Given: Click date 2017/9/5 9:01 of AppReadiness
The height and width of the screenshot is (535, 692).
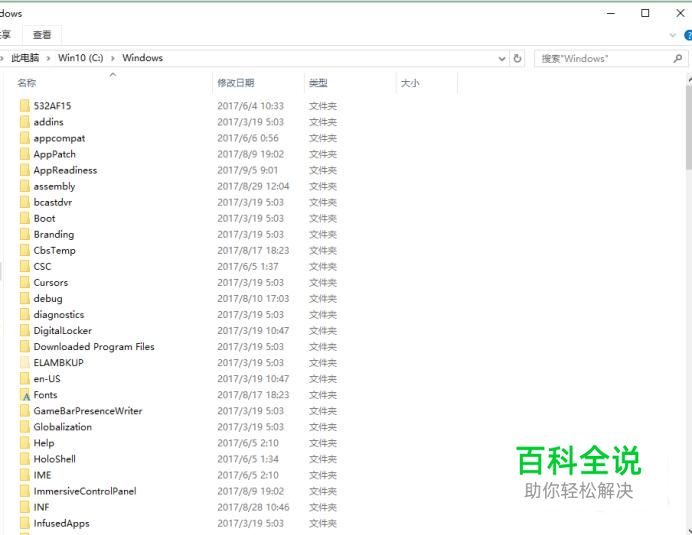Looking at the screenshot, I should click(x=248, y=170).
